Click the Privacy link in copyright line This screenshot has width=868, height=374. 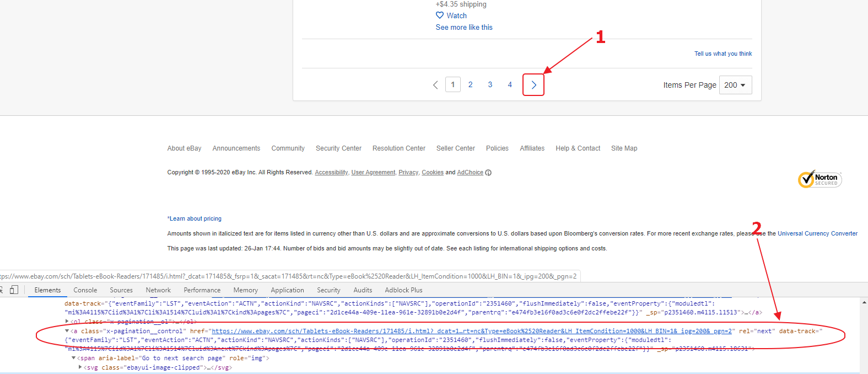click(408, 173)
